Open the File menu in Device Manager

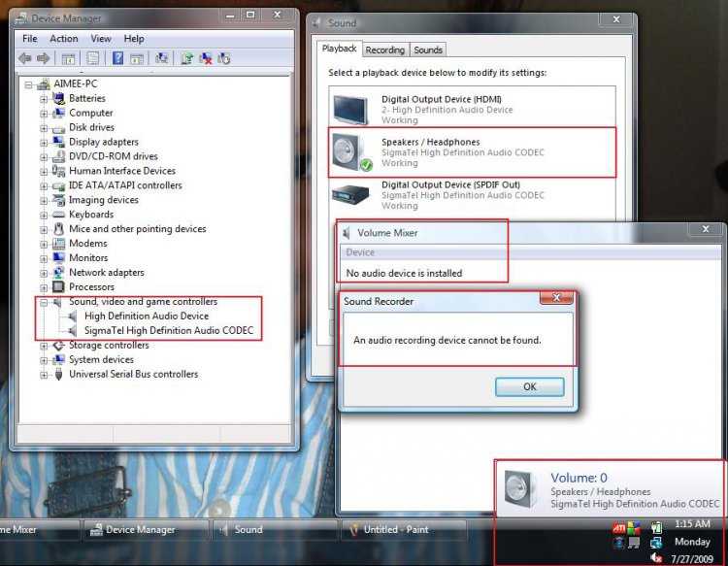coord(30,39)
